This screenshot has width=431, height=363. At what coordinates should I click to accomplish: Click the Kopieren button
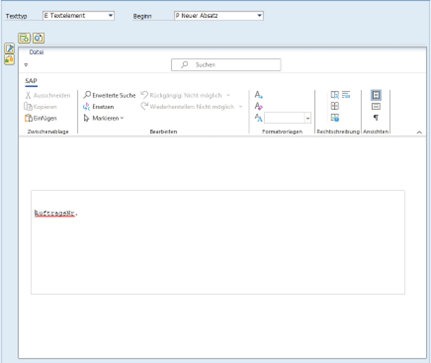point(41,107)
